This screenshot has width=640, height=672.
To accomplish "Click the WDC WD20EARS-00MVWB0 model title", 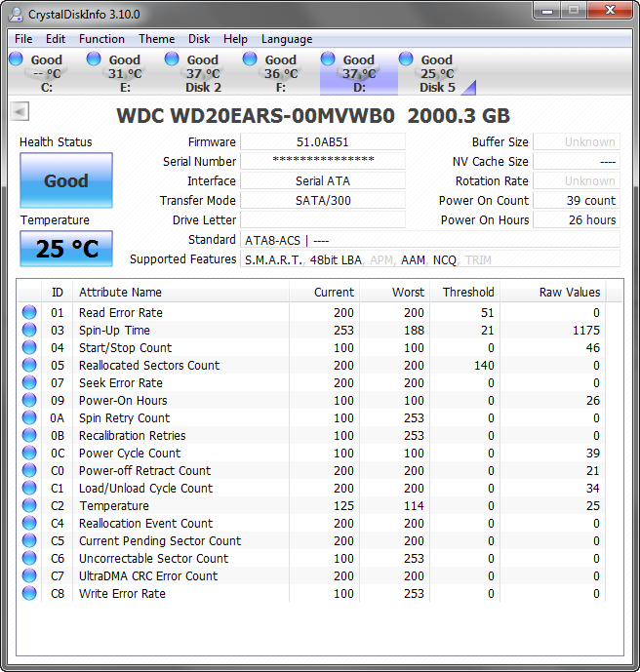I will pyautogui.click(x=256, y=116).
